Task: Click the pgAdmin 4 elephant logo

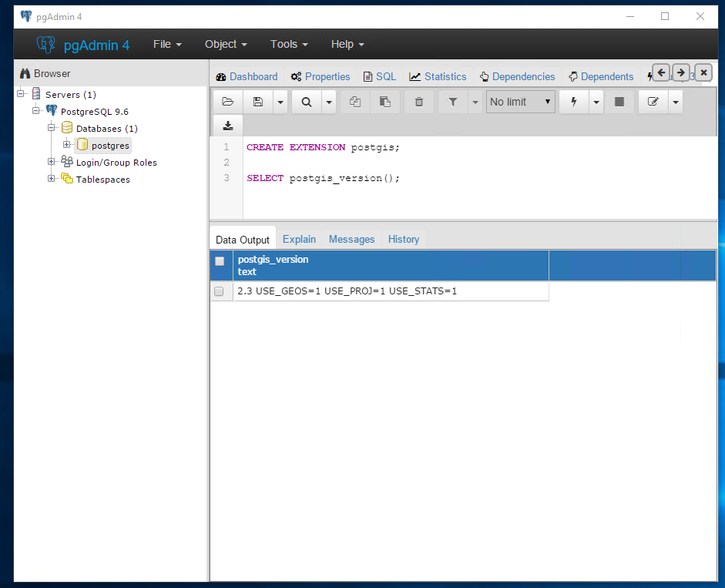Action: click(x=45, y=45)
